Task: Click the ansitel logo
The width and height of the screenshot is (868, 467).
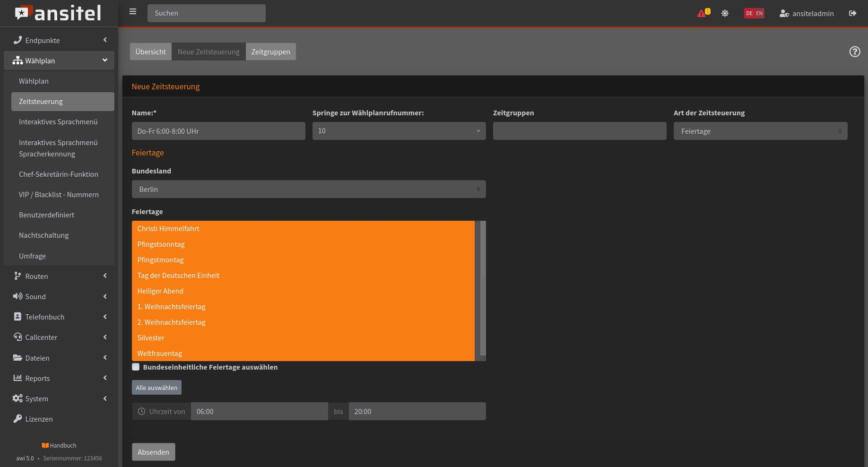Action: 59,13
